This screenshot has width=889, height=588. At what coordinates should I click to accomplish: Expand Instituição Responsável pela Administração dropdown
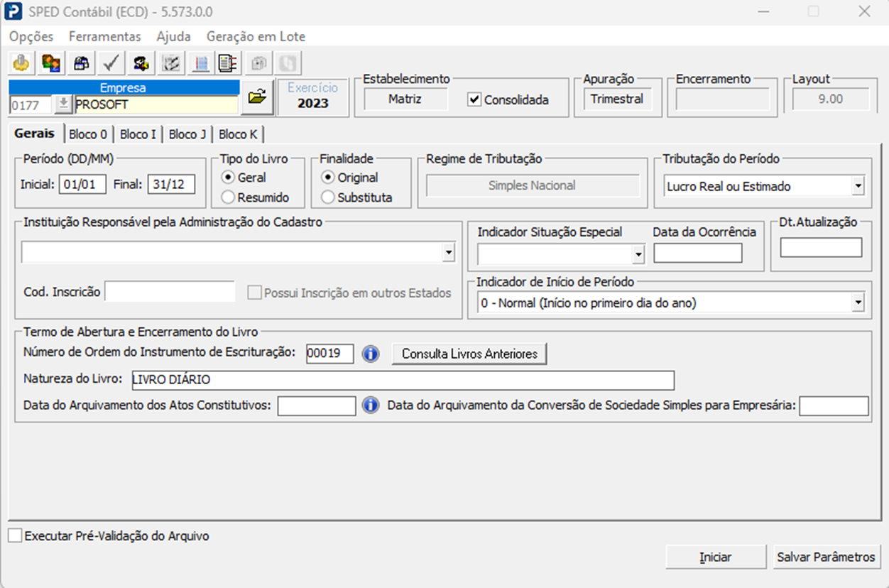448,252
